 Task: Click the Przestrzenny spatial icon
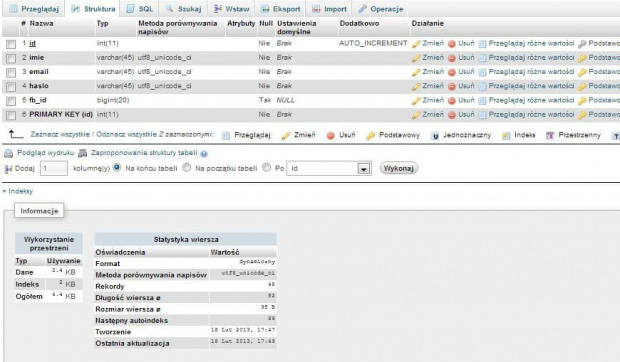[550, 136]
